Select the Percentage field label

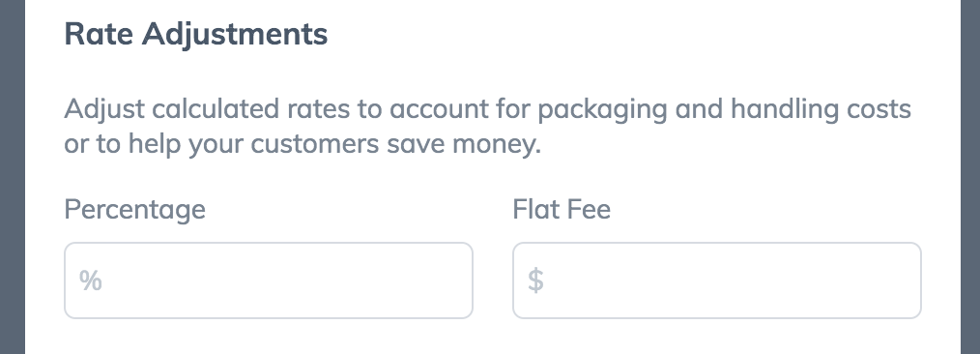134,210
